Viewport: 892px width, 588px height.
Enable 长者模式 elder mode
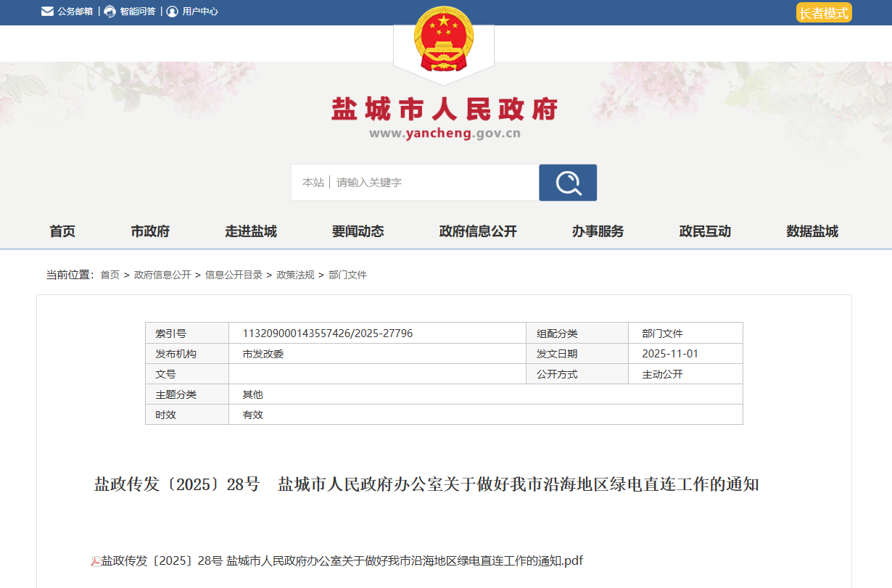coord(823,13)
